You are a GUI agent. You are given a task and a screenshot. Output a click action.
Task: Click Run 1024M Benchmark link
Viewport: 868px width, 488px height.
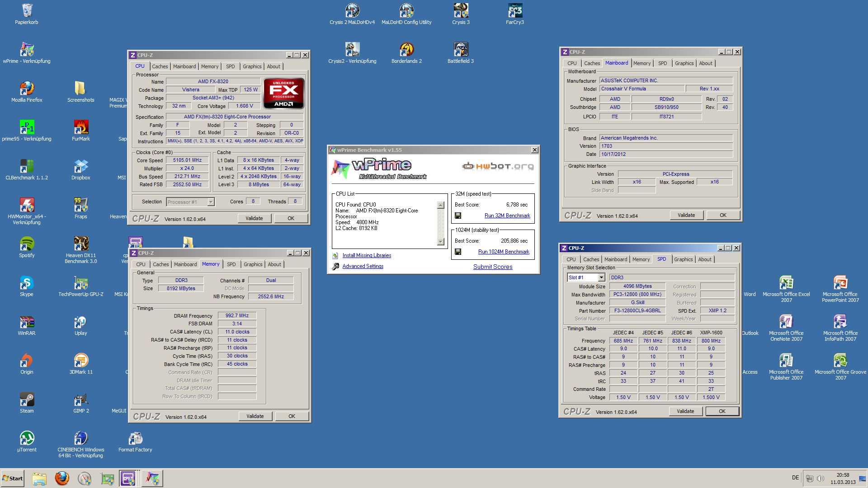point(504,252)
